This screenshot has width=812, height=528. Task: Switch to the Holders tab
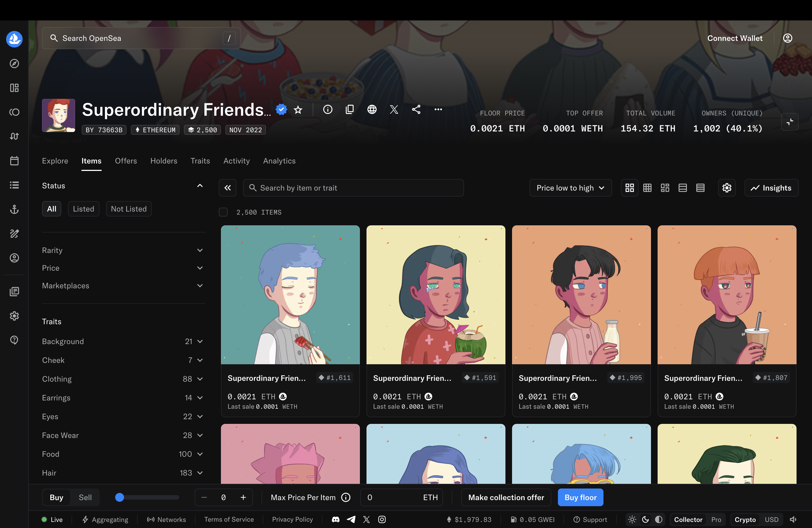[164, 161]
